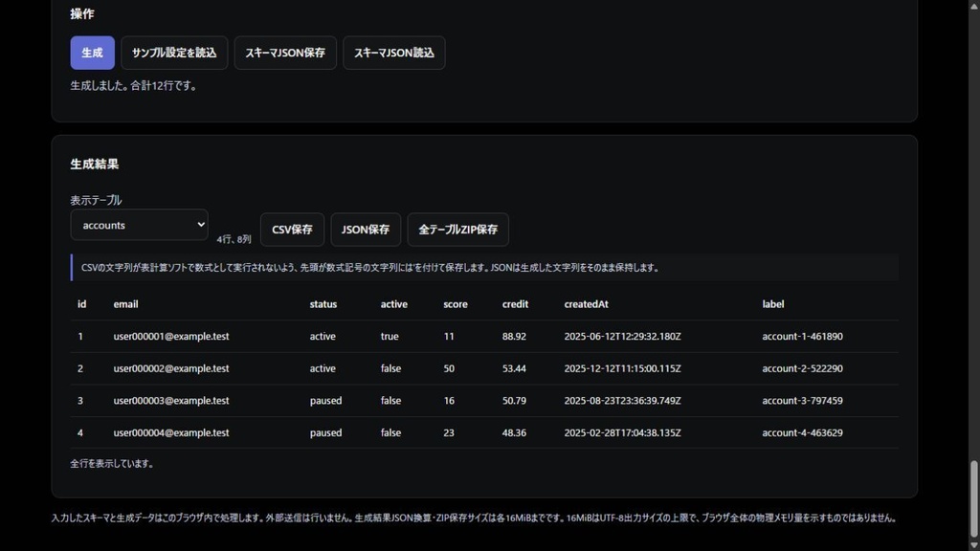This screenshot has height=551, width=980.
Task: Click credit value 53.44
Action: pos(514,368)
